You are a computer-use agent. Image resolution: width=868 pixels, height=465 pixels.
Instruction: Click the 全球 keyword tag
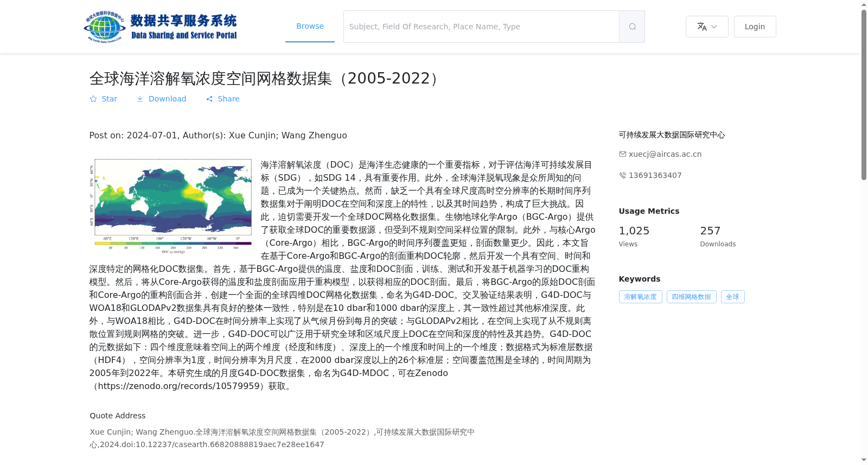(x=732, y=297)
